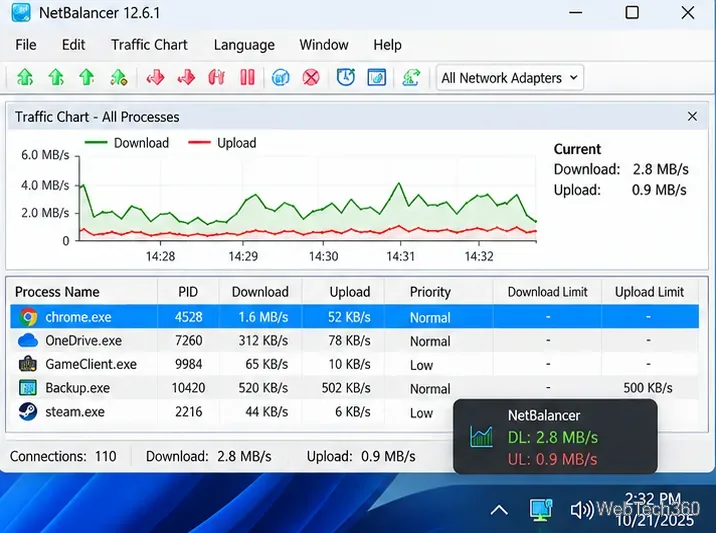Open the File menu
The width and height of the screenshot is (716, 533).
26,45
